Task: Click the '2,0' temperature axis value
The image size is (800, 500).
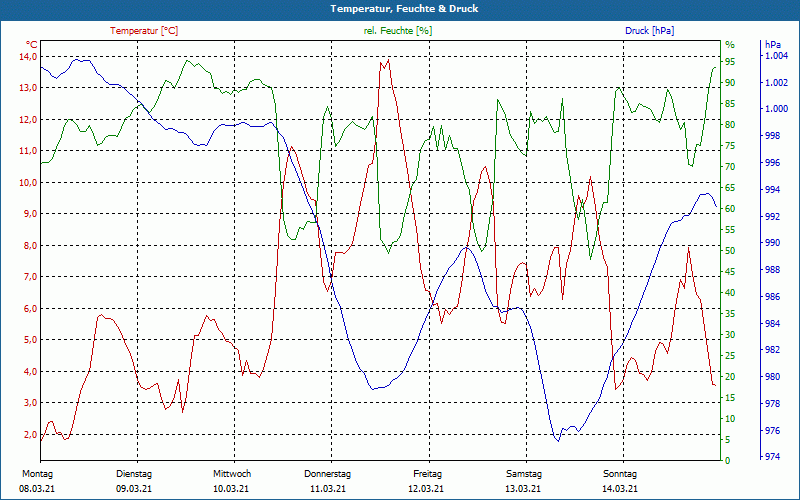Action: pos(30,434)
